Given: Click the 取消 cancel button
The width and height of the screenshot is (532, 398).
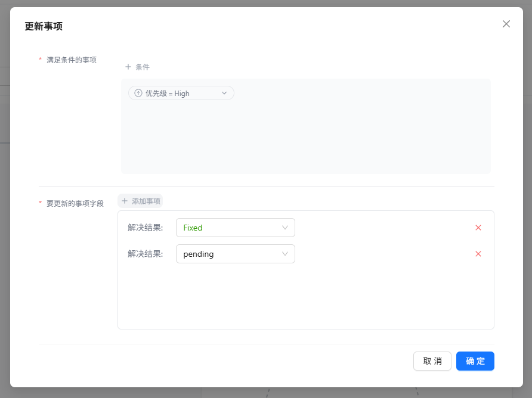Looking at the screenshot, I should tap(432, 361).
